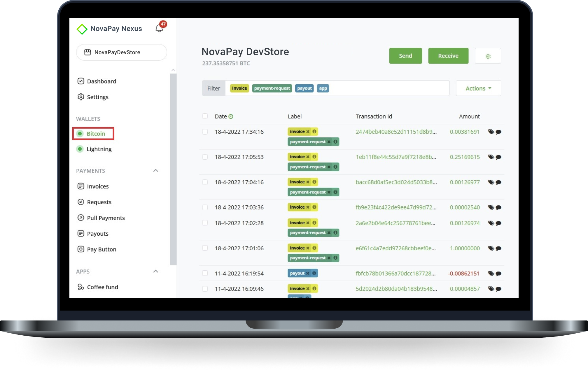
Task: Select the Bitcoin wallet
Action: (93, 134)
